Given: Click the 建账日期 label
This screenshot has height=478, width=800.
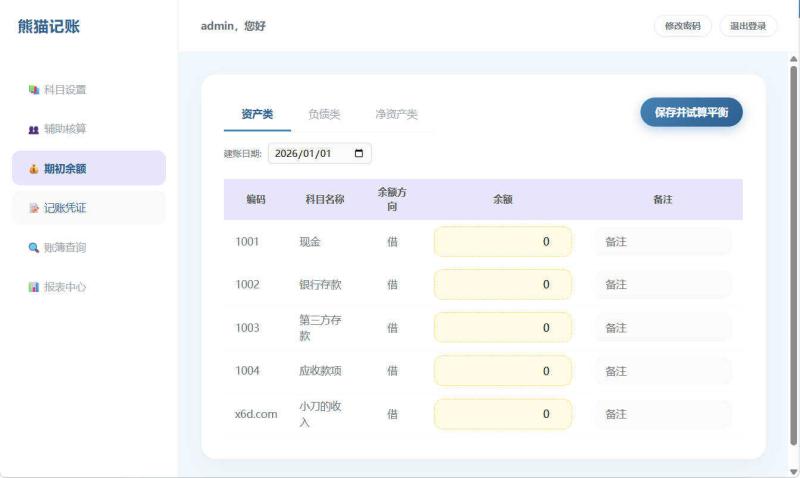Looking at the screenshot, I should 243,154.
